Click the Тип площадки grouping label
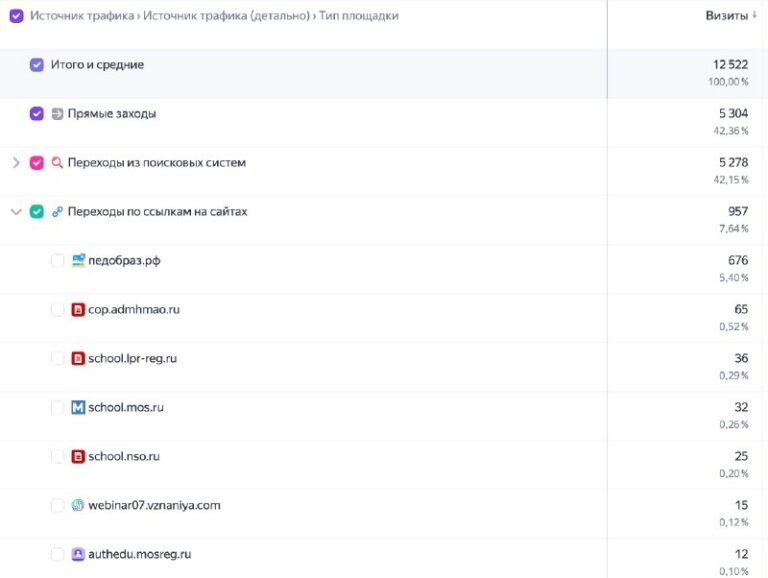 click(359, 16)
